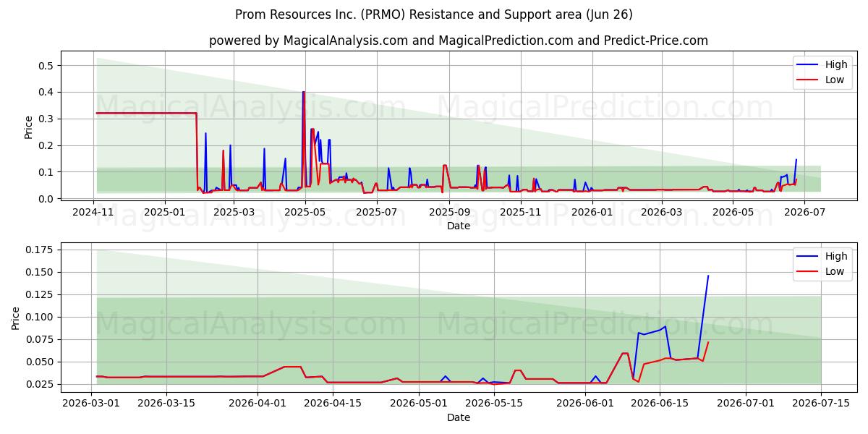Click the '2025-01' x-axis label in top chart
The width and height of the screenshot is (868, 434).
(x=164, y=212)
